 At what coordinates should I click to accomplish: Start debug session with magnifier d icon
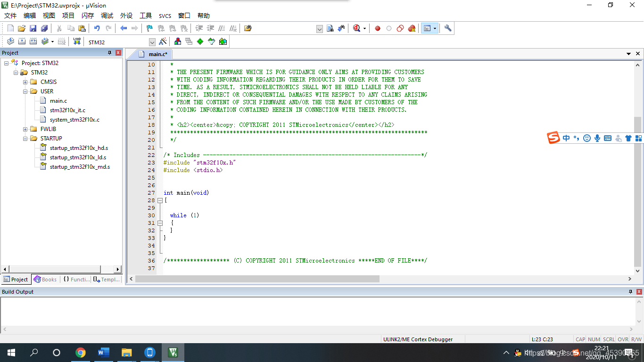coord(357,28)
